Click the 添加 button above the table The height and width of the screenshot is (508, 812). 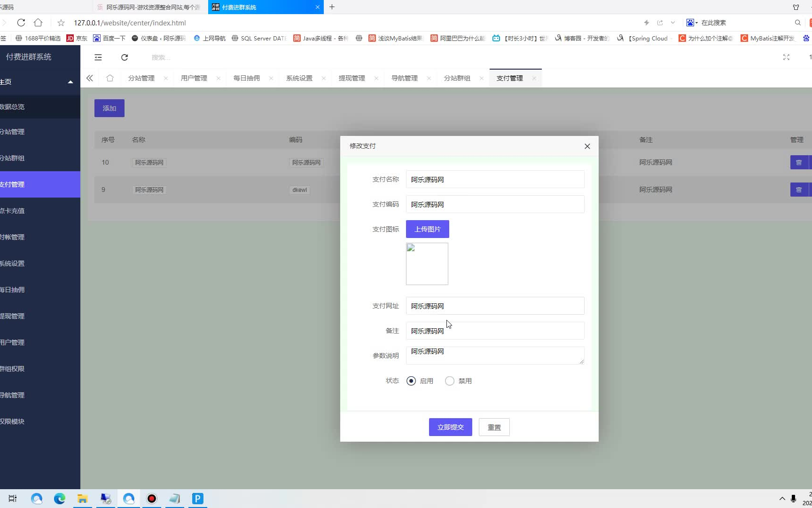click(x=109, y=108)
